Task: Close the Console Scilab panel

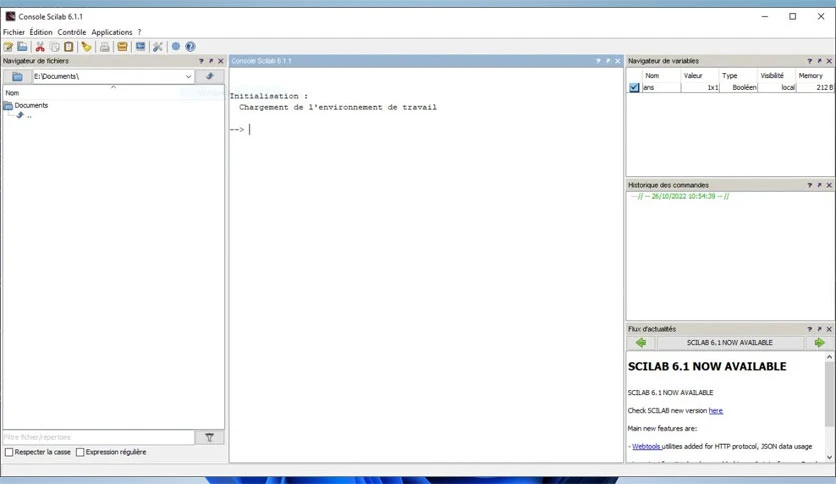Action: (617, 61)
